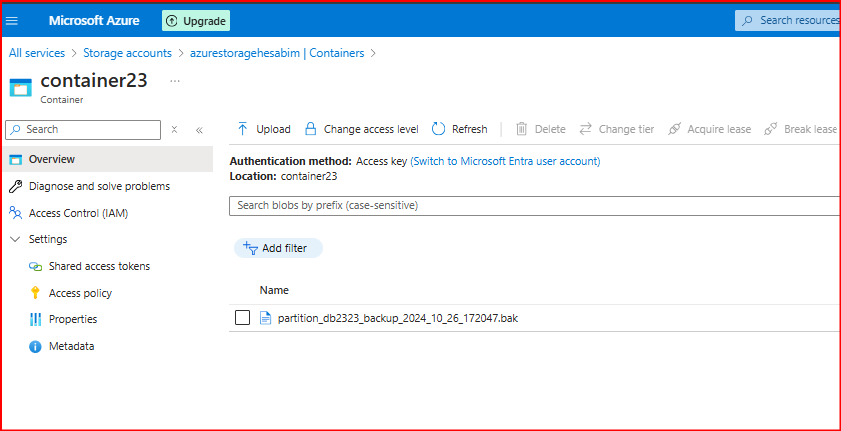841x431 pixels.
Task: Click Switch to Microsoft Entra user account
Action: [x=505, y=161]
